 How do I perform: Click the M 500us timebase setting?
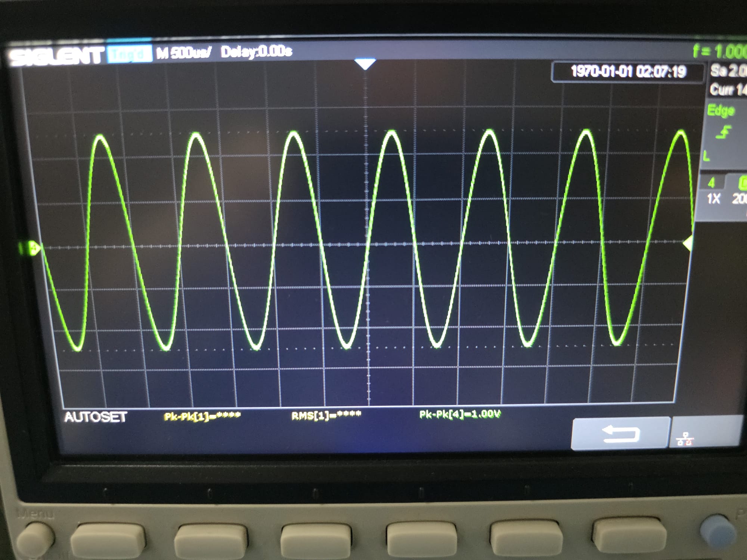184,53
